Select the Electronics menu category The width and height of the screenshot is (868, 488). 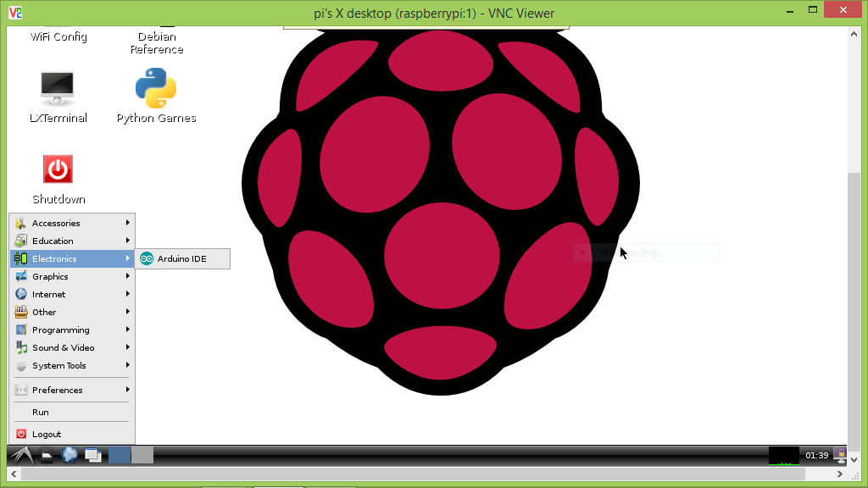coord(72,258)
